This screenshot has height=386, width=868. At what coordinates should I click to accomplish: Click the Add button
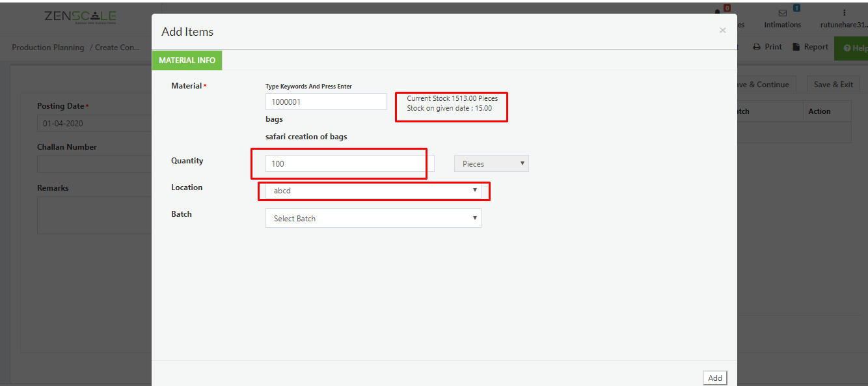[x=715, y=378]
